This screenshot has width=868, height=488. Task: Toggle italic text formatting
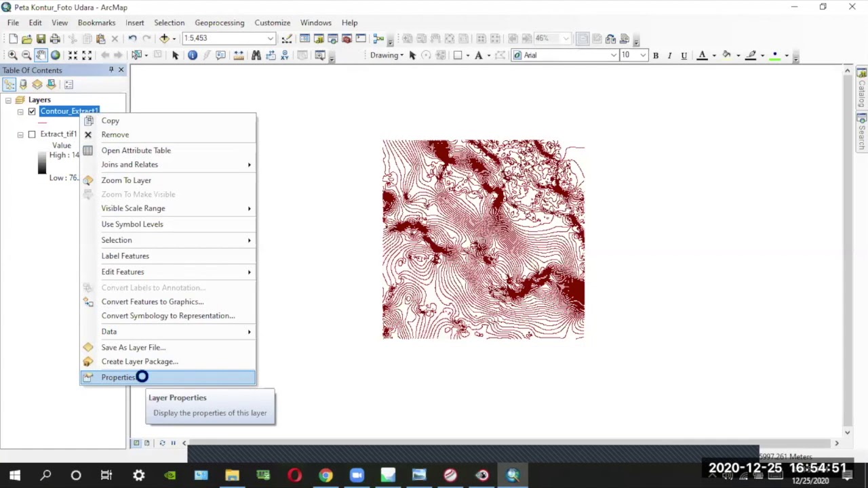[670, 55]
